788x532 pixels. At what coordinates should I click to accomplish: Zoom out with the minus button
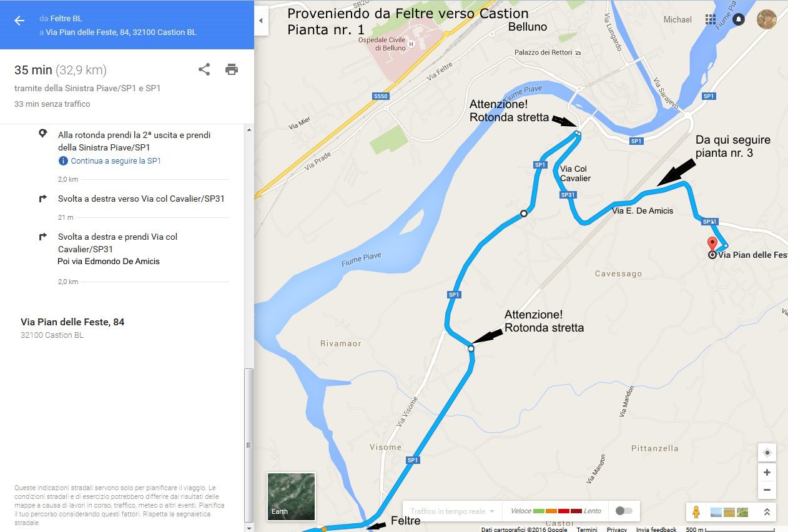click(x=767, y=490)
